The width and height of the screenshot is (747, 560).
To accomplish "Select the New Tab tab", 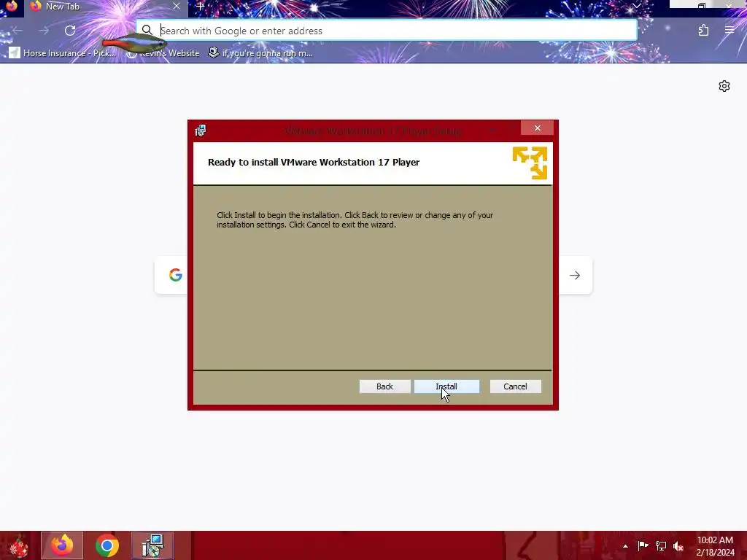I will click(106, 7).
